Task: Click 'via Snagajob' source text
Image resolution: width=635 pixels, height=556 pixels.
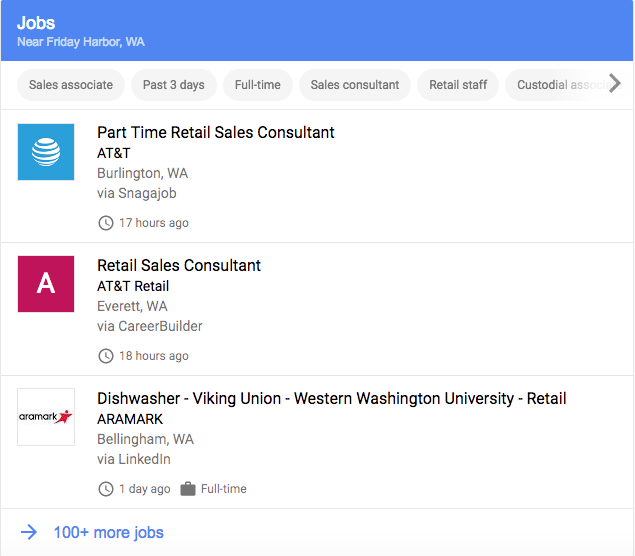Action: (137, 193)
